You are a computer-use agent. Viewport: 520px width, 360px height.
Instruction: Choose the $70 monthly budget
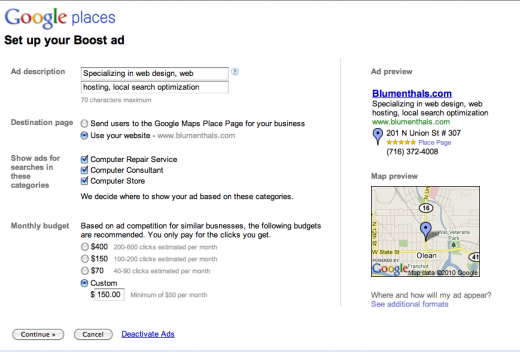pos(85,270)
